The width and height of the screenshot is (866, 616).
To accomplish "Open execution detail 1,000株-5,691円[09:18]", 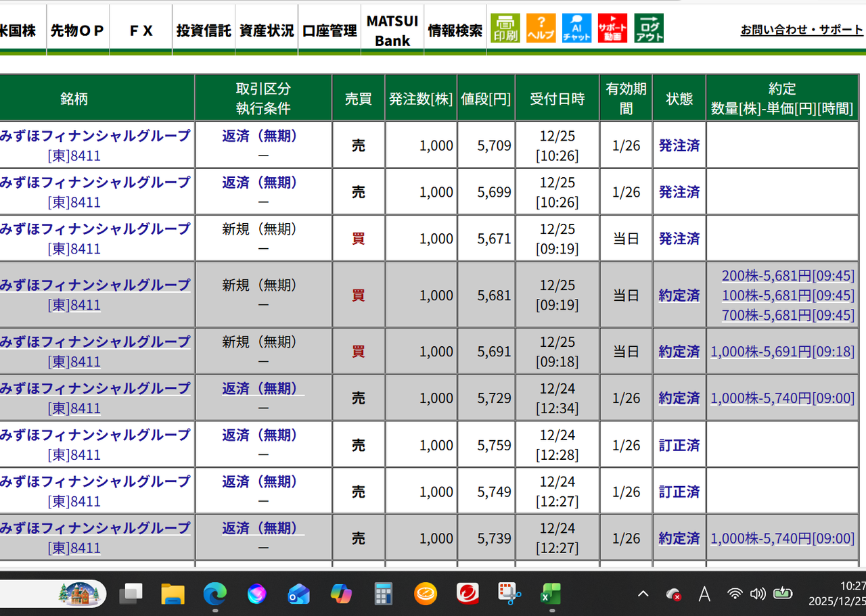I will click(782, 351).
